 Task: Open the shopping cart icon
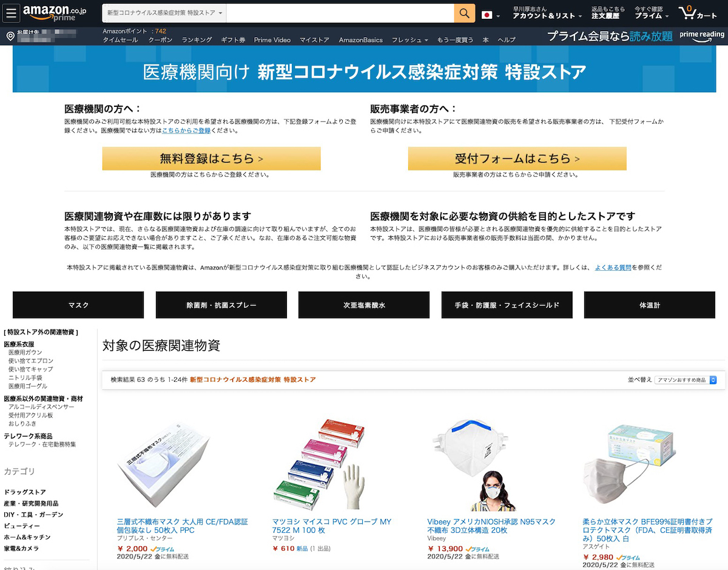698,13
